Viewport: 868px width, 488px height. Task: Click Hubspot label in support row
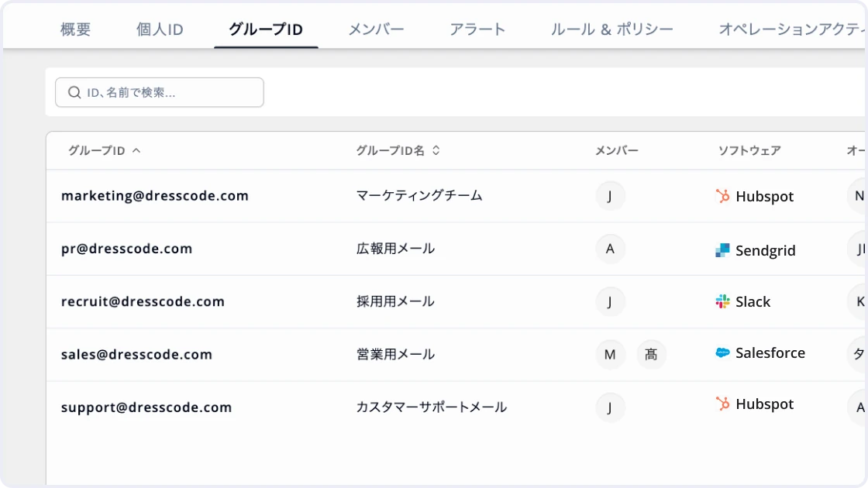pyautogui.click(x=764, y=404)
